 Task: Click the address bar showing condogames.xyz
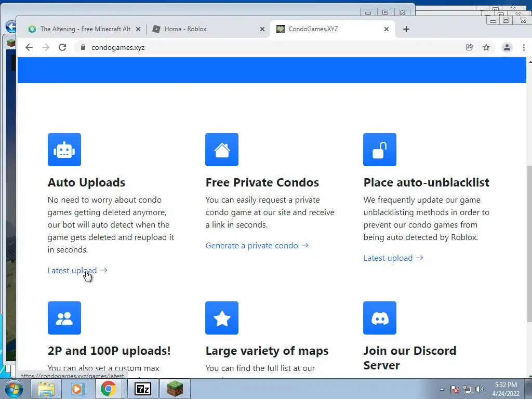coord(271,47)
